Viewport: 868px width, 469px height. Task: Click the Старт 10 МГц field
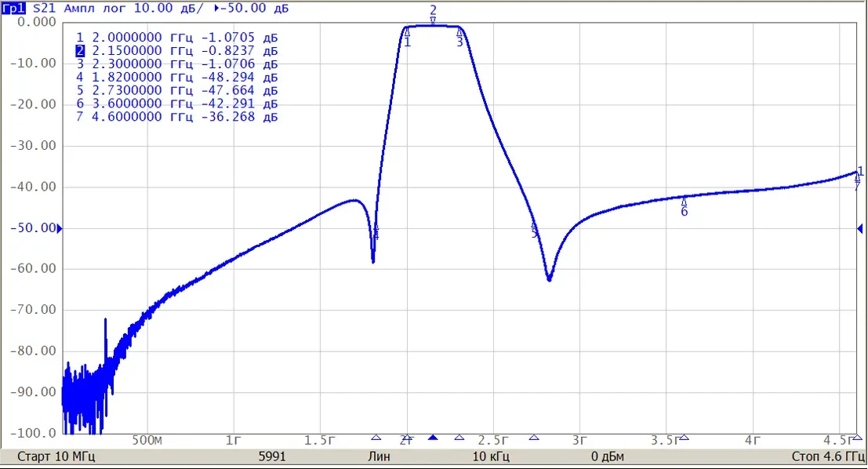pos(56,456)
